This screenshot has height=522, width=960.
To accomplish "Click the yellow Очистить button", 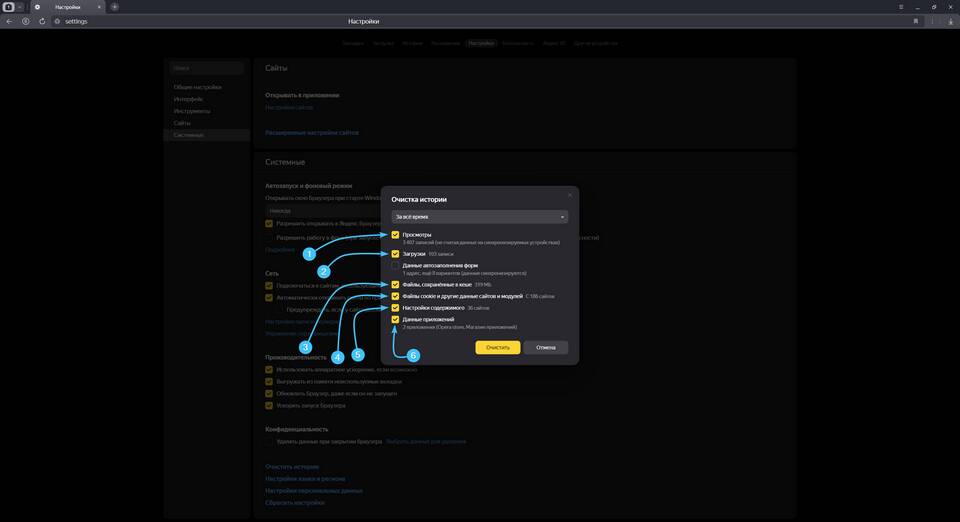I will click(498, 348).
